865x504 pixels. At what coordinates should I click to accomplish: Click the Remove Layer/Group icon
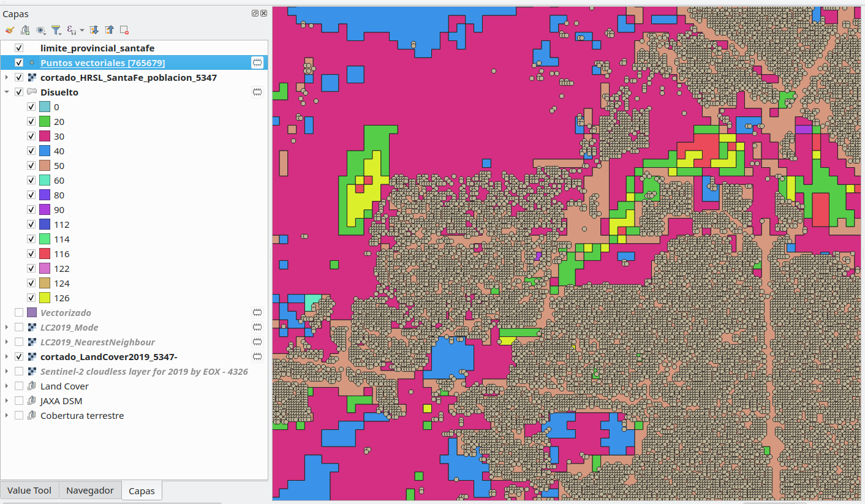[x=124, y=29]
